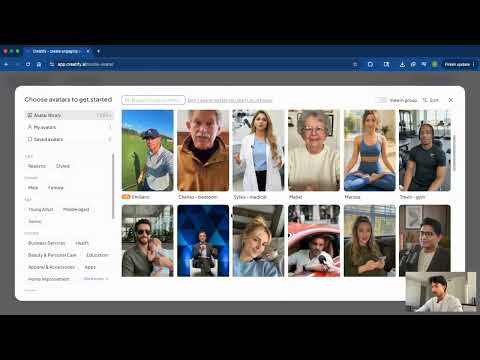Choose the blonde woman with cat avatar
Image resolution: width=480 pixels, height=360 pixels.
tap(259, 241)
